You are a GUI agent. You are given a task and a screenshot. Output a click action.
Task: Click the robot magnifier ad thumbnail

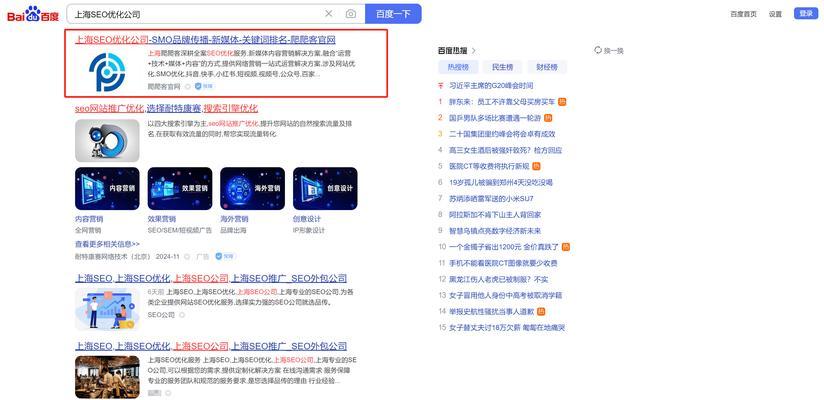click(x=107, y=140)
